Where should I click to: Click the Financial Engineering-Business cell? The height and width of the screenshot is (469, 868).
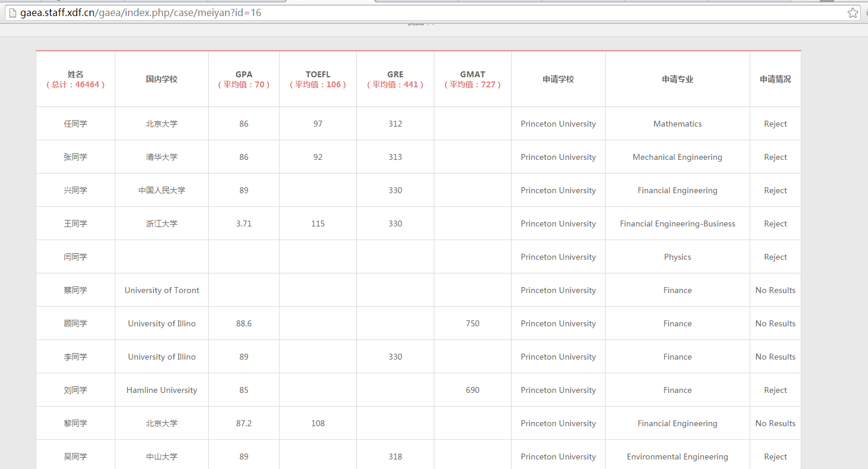coord(678,224)
